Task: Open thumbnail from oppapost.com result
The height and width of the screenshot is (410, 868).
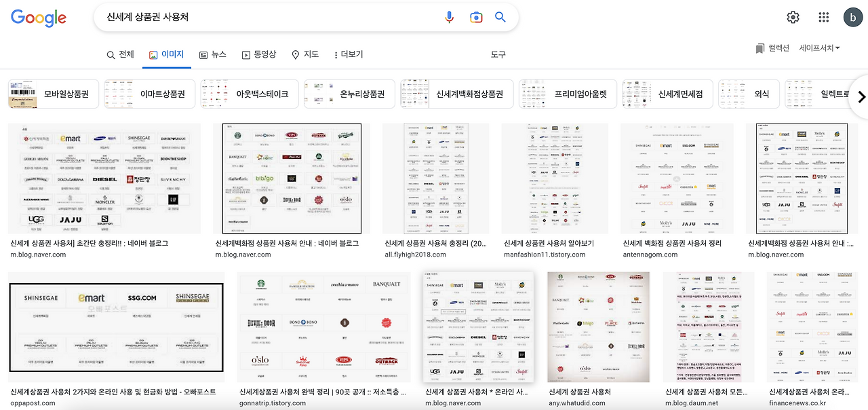Action: point(116,327)
